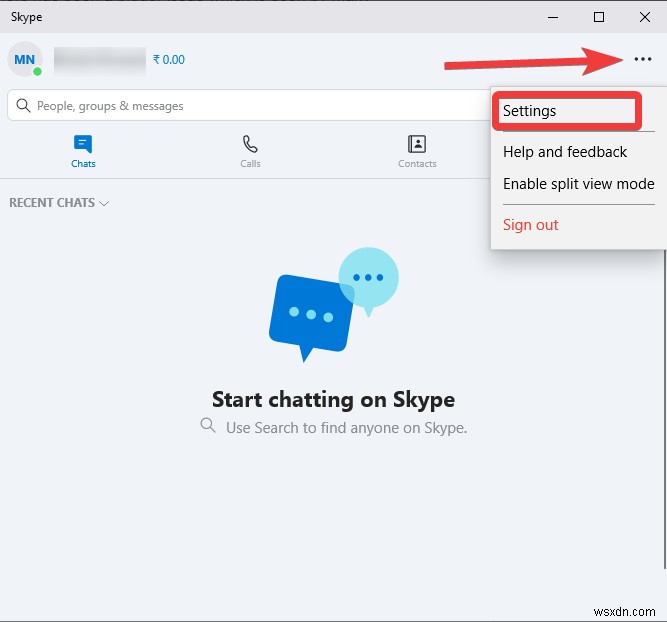667x622 pixels.
Task: Click the search magnifier icon in search box
Action: (x=23, y=106)
